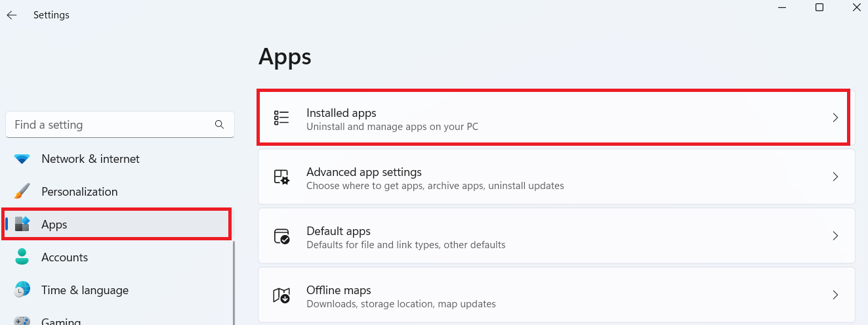Open Advanced app settings chevron arrow

coord(835,177)
